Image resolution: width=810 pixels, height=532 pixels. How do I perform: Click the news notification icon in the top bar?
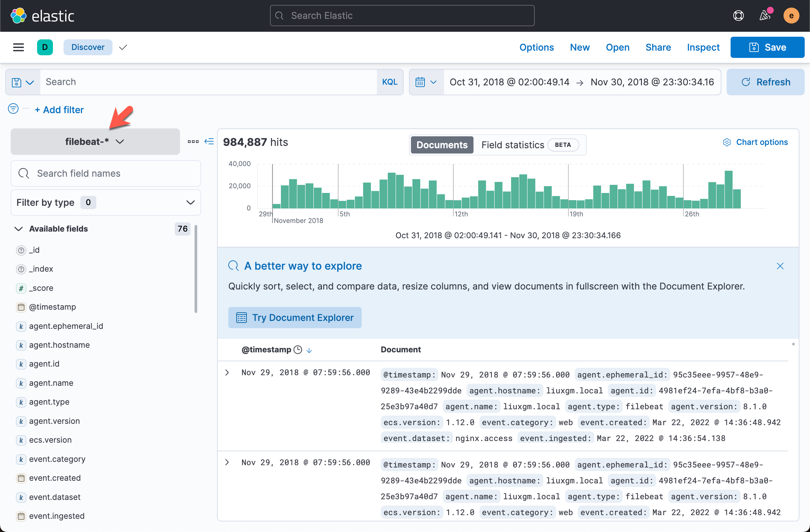[765, 15]
